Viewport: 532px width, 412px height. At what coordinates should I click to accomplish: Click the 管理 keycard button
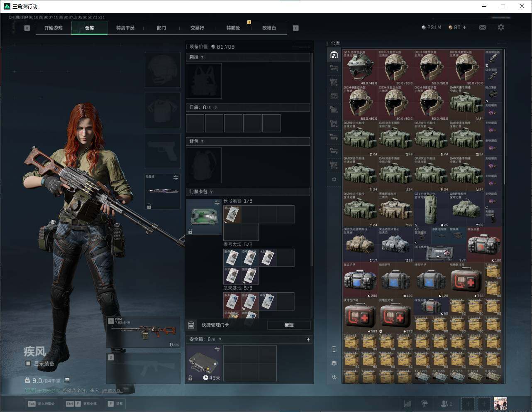click(x=289, y=325)
